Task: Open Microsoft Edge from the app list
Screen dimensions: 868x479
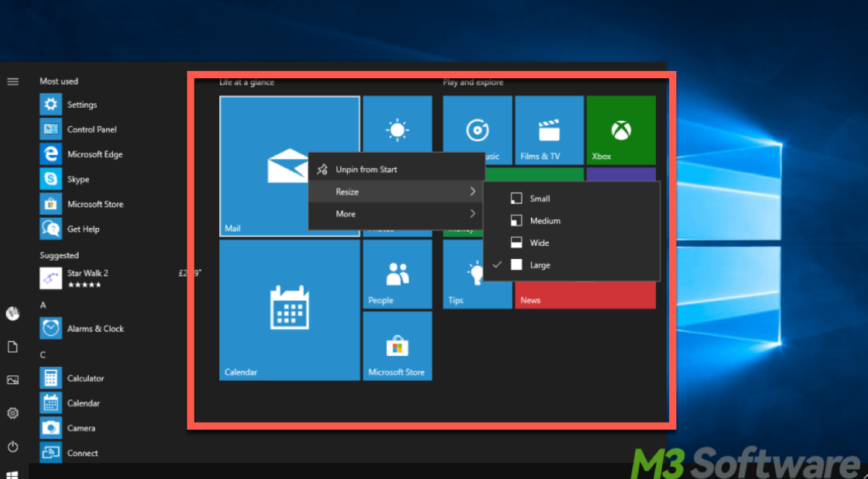Action: tap(81, 154)
